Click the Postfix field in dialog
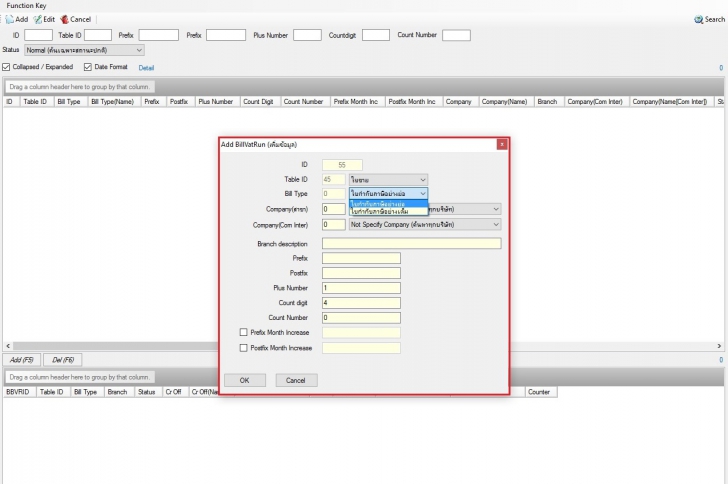 pyautogui.click(x=361, y=273)
